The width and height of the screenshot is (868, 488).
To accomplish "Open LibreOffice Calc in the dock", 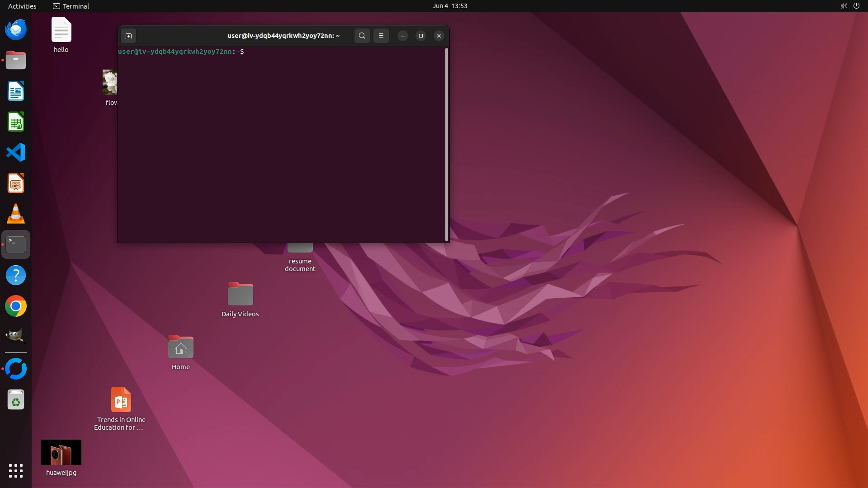I will pos(16,122).
